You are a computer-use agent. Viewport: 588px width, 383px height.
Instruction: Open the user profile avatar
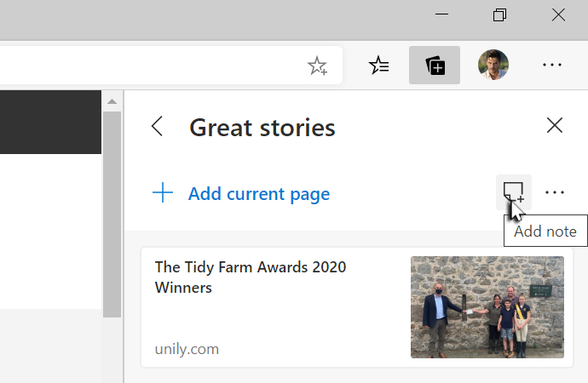[493, 66]
